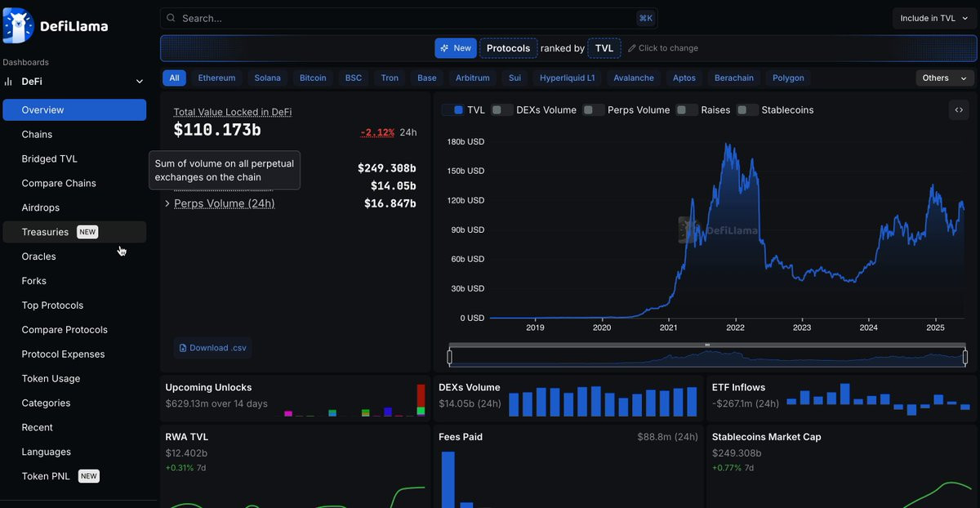Click the sparkle New button

[456, 48]
